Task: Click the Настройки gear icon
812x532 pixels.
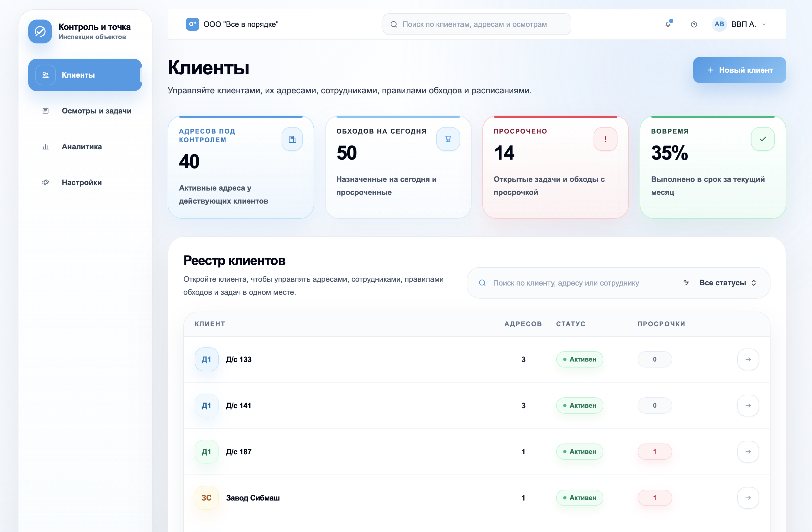Action: tap(45, 183)
